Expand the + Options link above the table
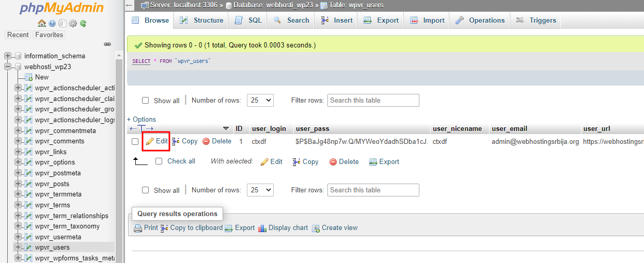Screen dimensions: 644x263 coord(142,119)
